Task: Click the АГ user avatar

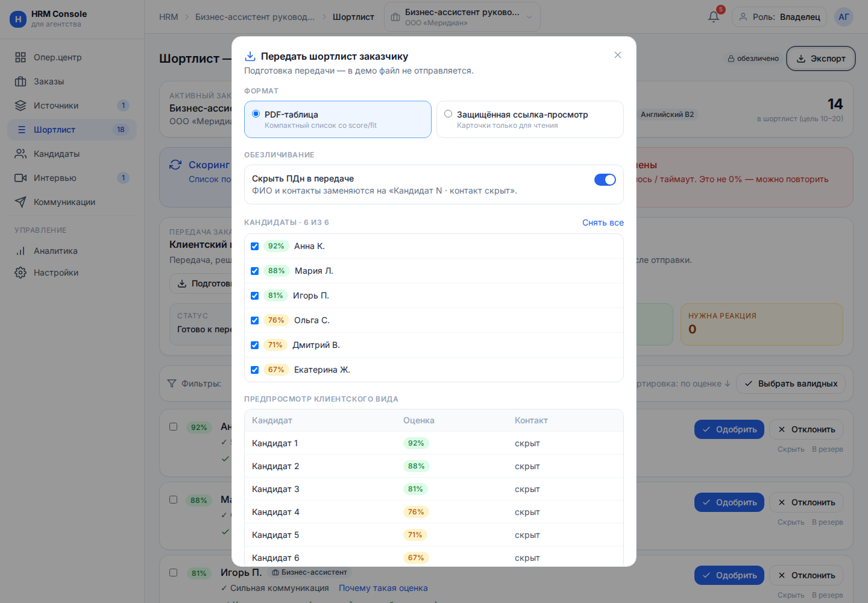Action: tap(844, 17)
